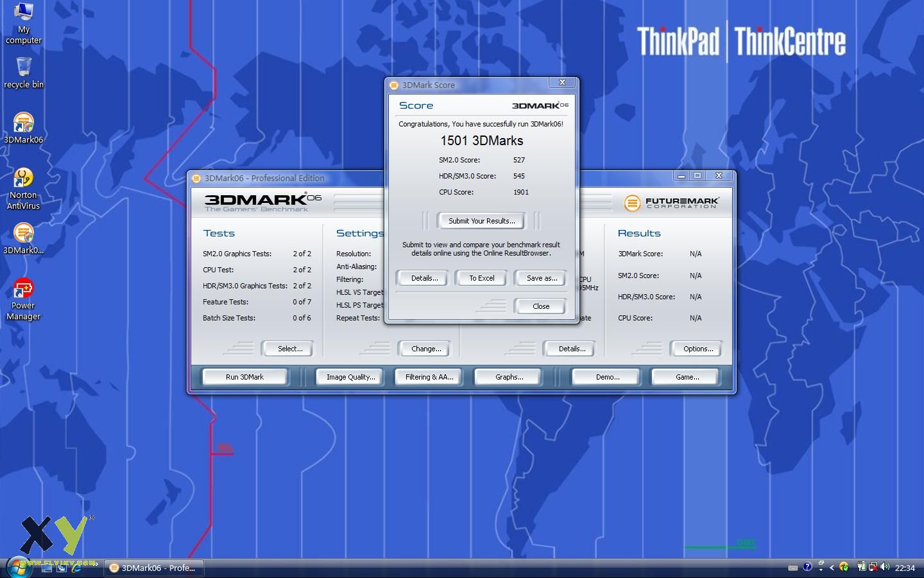Close the 3DMark06 main window
This screenshot has width=924, height=578.
pyautogui.click(x=719, y=176)
